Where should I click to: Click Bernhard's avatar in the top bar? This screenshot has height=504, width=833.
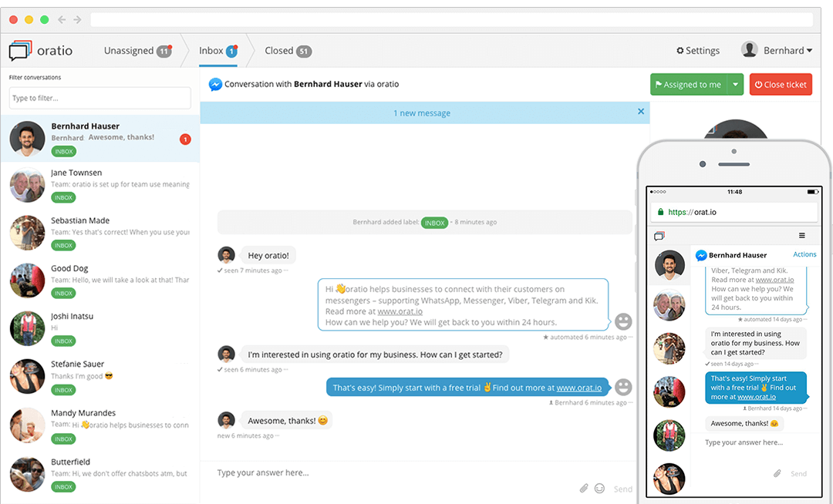(749, 49)
